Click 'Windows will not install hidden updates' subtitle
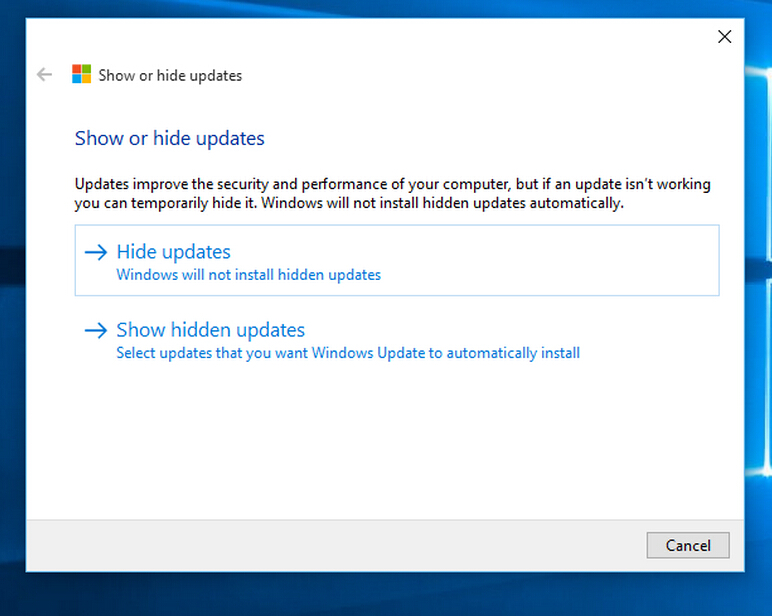This screenshot has width=772, height=616. [x=249, y=275]
